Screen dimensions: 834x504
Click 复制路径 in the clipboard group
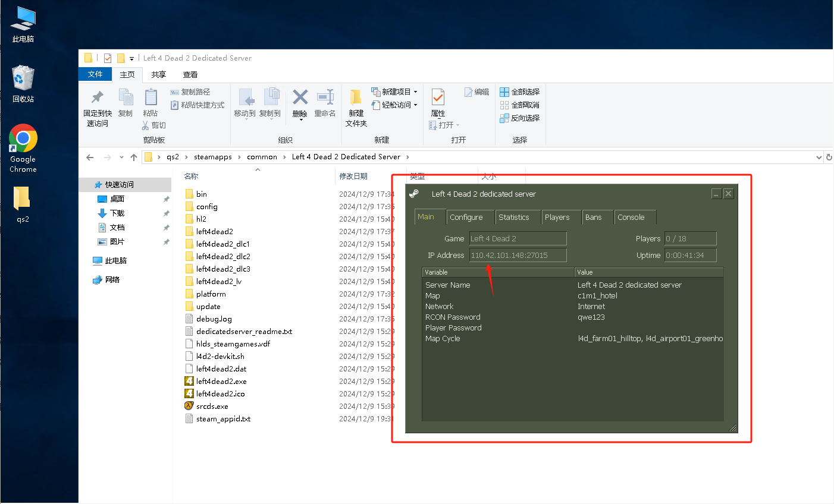pos(190,92)
